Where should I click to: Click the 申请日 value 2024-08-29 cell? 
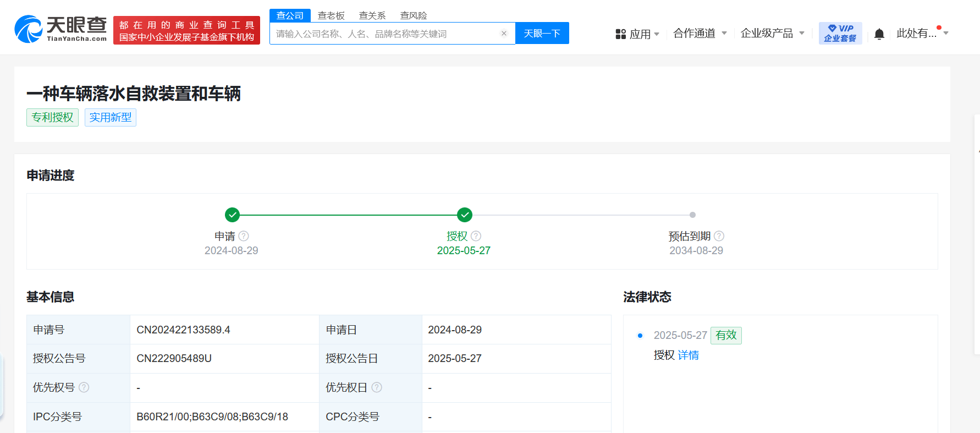pos(516,330)
